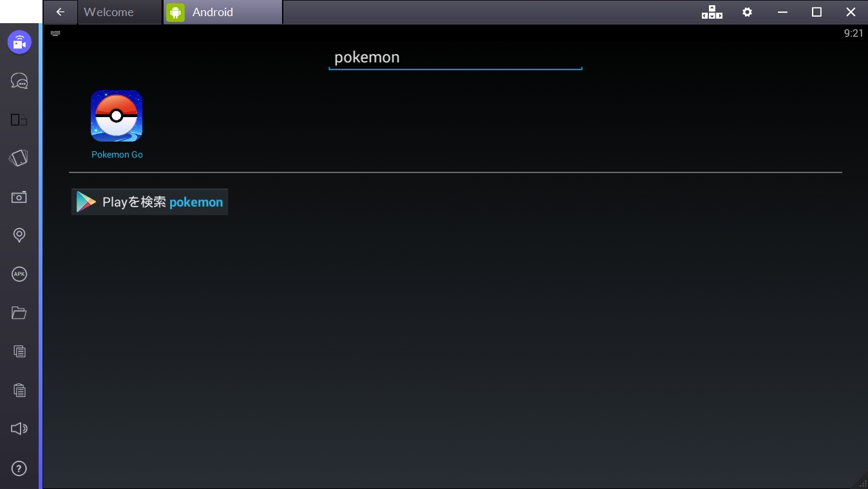
Task: Click the copy icon in sidebar
Action: point(19,351)
